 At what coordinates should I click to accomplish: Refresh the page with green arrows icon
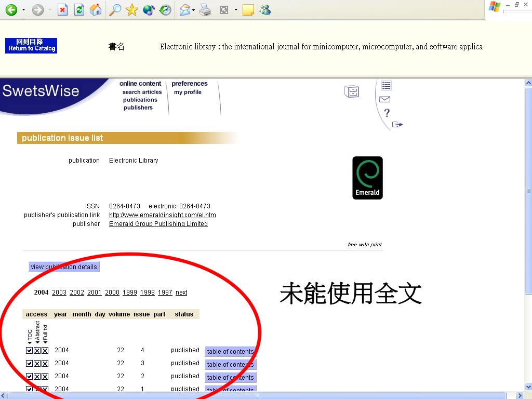79,10
